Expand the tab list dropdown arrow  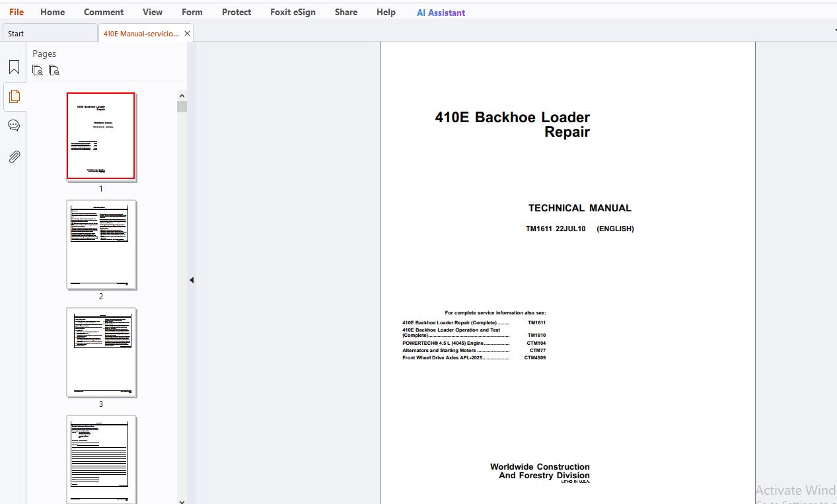tap(834, 30)
